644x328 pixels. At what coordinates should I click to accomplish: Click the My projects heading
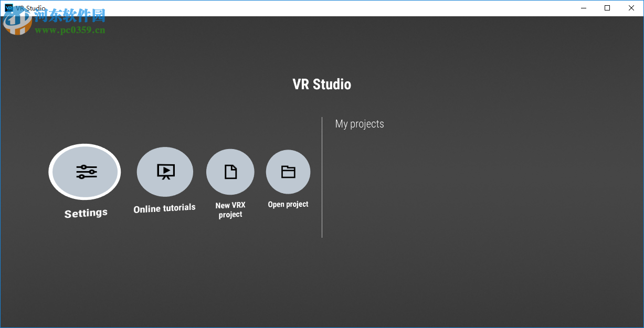tap(360, 124)
